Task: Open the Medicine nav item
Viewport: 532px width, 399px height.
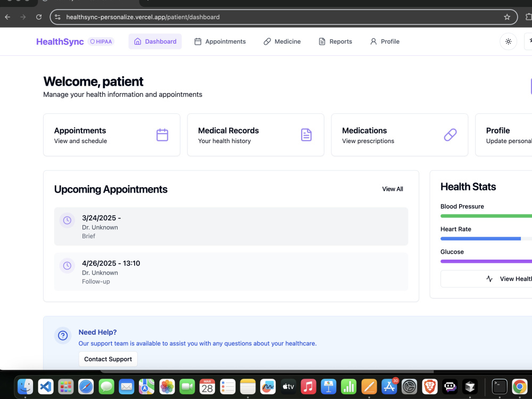Action: point(282,41)
